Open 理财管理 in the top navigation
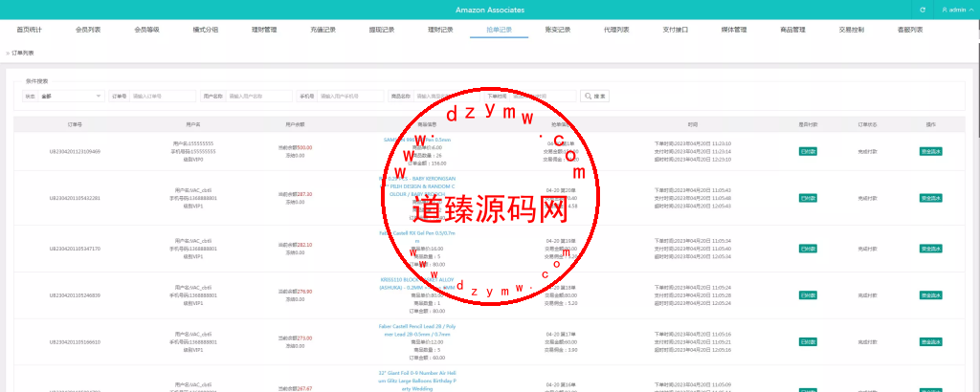This screenshot has width=980, height=392. [264, 30]
